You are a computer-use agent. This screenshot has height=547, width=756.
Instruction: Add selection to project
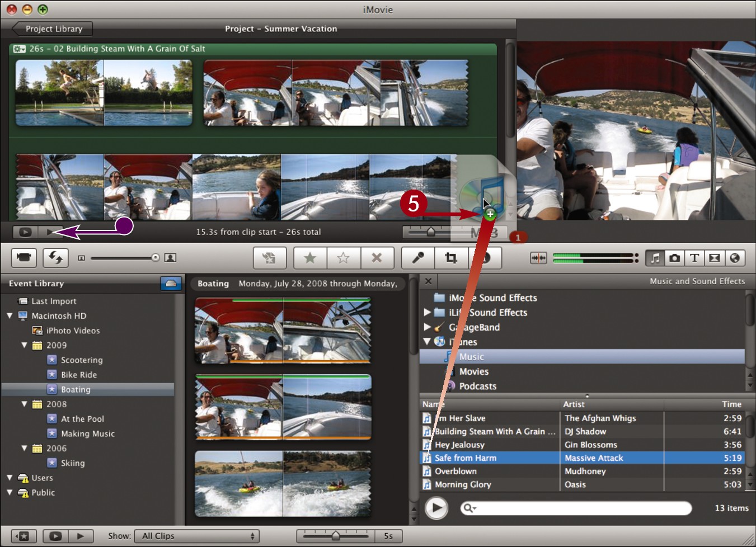pyautogui.click(x=269, y=258)
